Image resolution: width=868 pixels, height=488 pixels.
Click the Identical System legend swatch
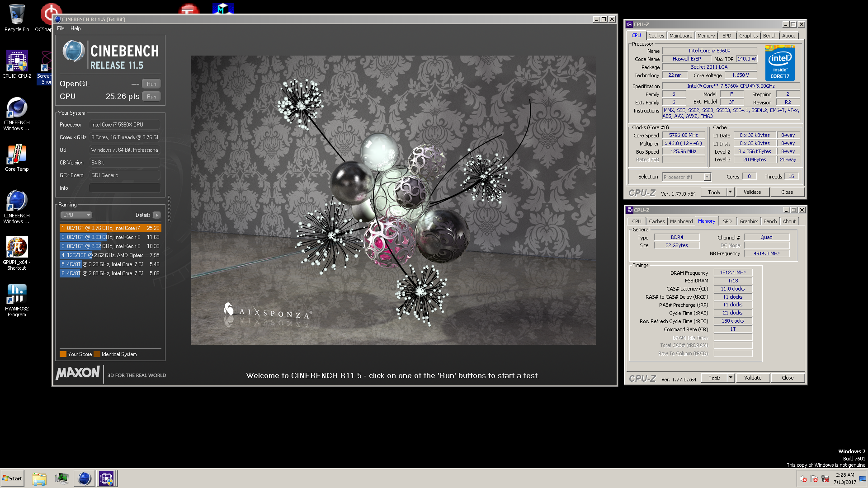tap(97, 354)
